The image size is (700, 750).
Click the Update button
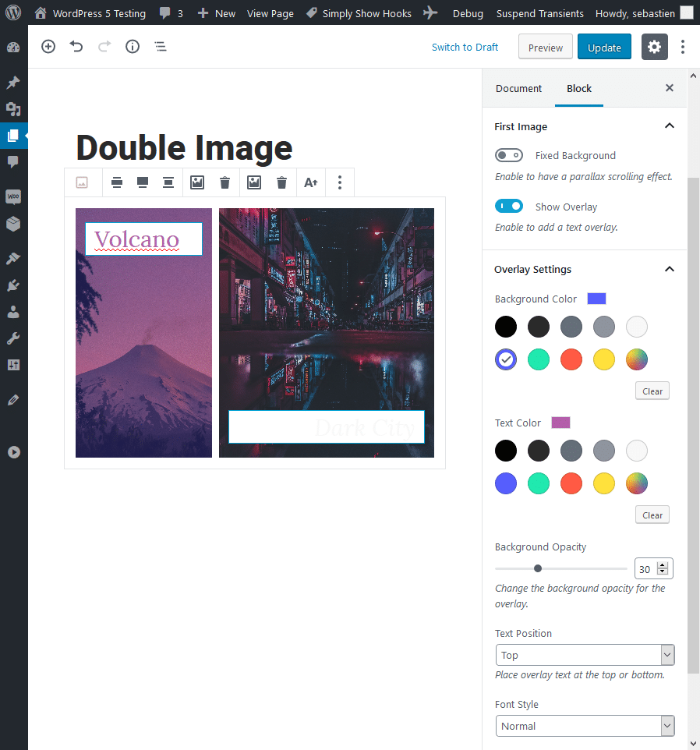pos(604,47)
